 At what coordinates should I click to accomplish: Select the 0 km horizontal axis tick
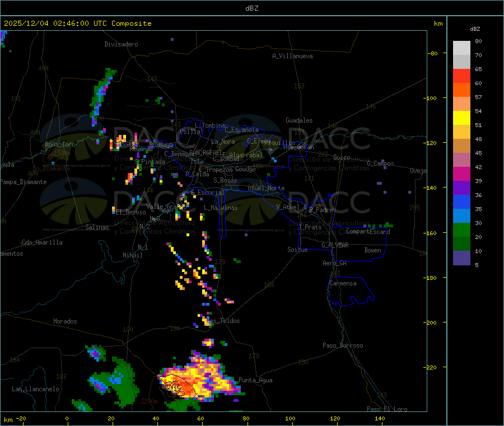click(67, 418)
